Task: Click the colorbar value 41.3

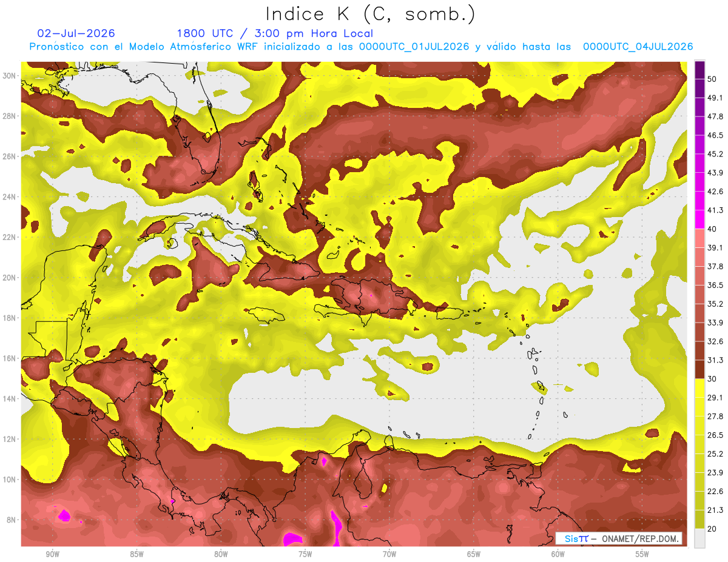Action: point(715,210)
